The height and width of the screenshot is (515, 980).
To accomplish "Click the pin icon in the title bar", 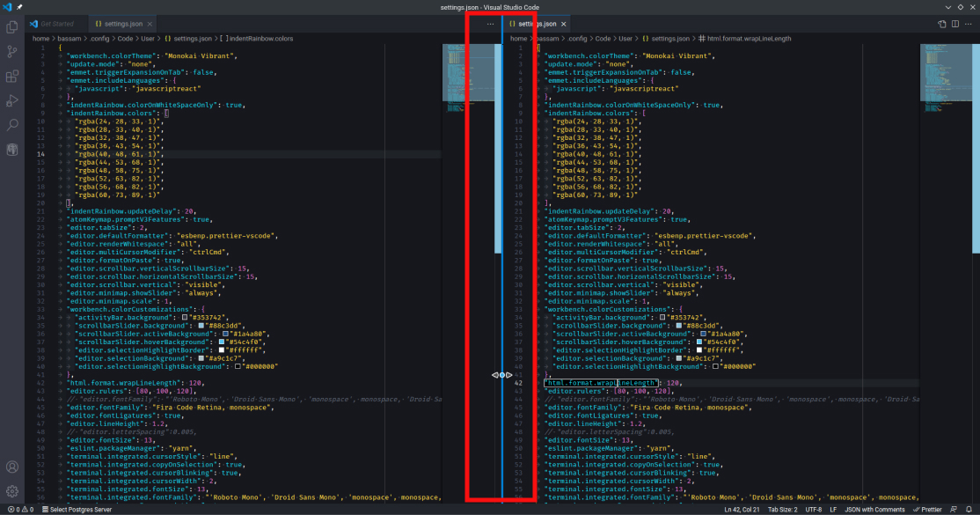I will [19, 7].
